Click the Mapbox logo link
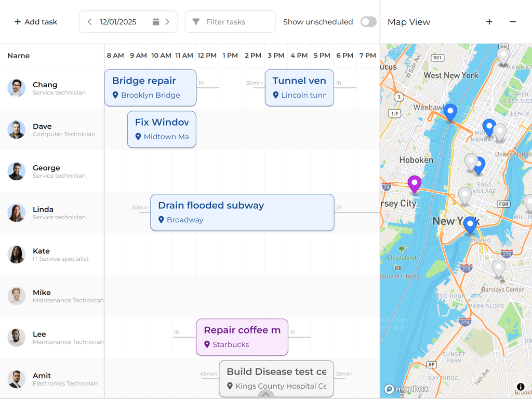532x399 pixels. click(x=406, y=389)
